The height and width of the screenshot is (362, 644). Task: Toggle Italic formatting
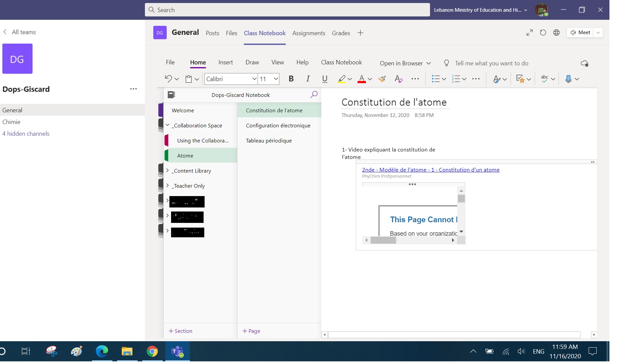pyautogui.click(x=308, y=79)
